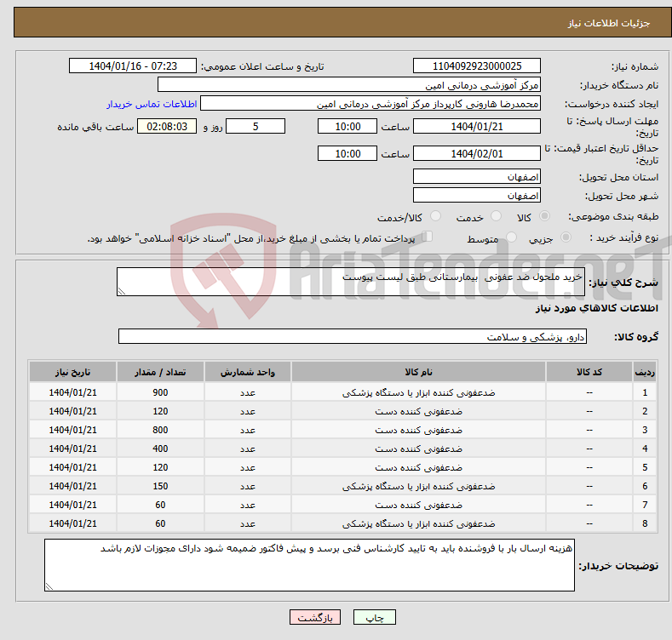Screen dimensions: 672x640
Task: Click item name ضدعفونی کننده دست in row 2
Action: click(419, 411)
